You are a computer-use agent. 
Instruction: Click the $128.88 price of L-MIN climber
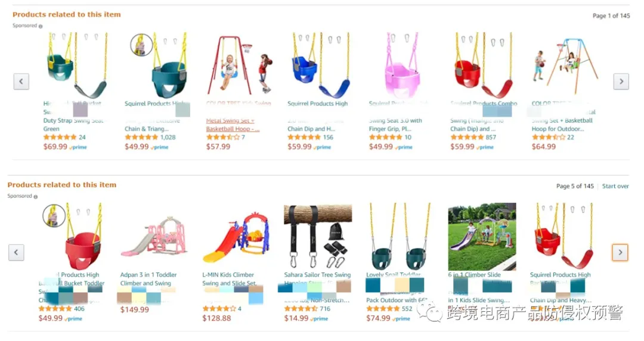[216, 318]
